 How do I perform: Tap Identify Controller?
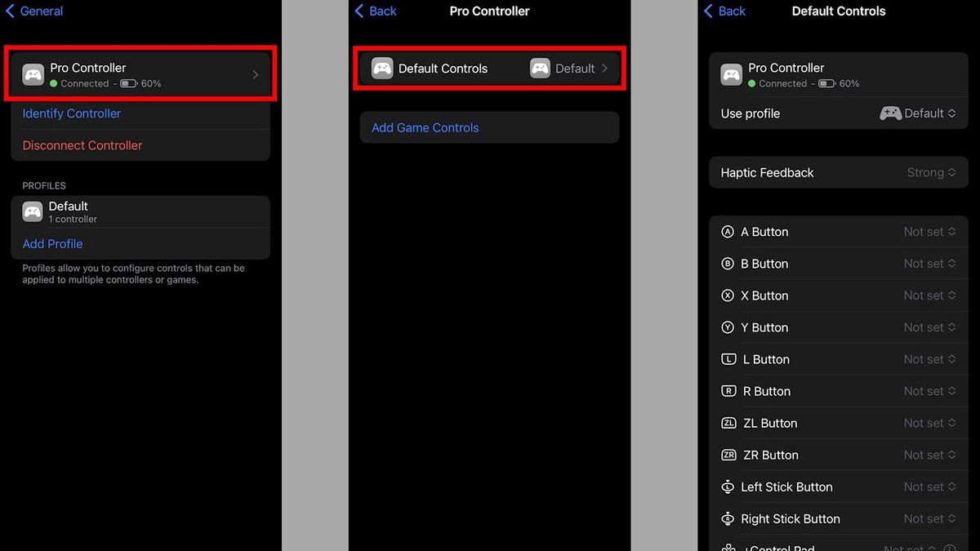coord(71,113)
